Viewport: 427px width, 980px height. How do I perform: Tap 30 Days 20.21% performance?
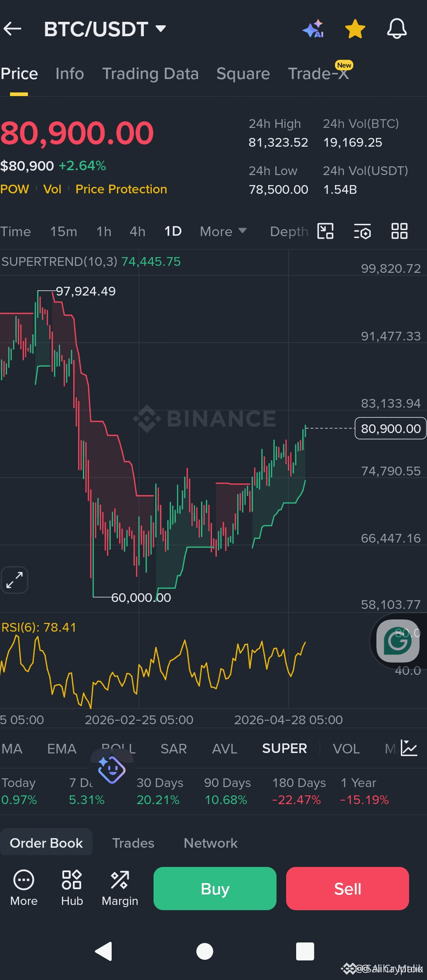point(160,791)
